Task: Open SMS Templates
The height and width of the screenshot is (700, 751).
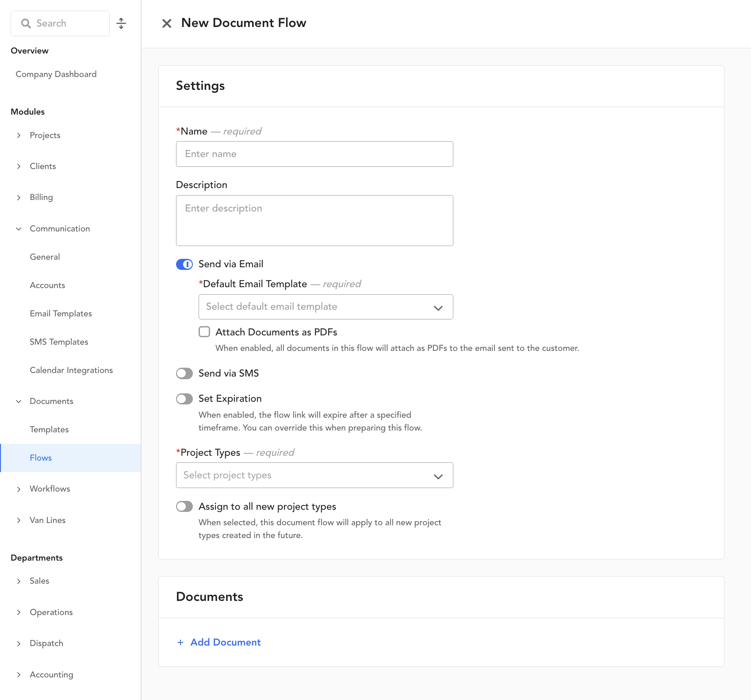Action: (x=59, y=342)
